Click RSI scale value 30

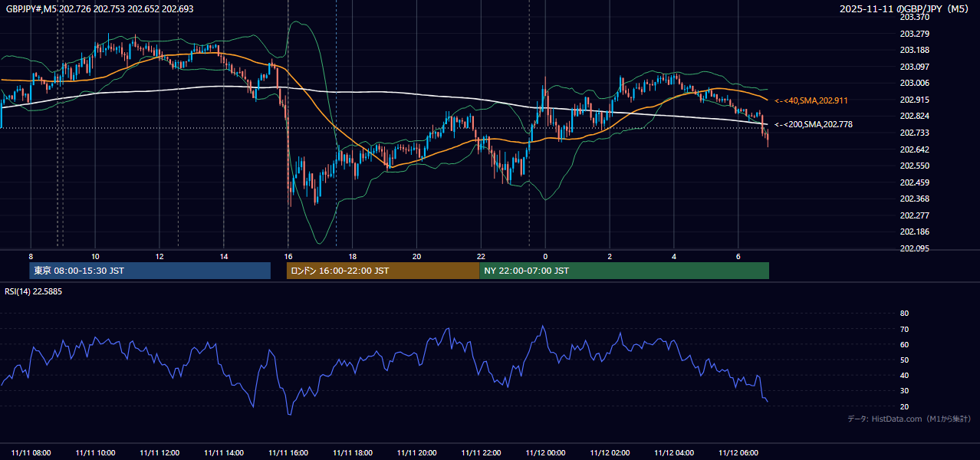[x=904, y=391]
